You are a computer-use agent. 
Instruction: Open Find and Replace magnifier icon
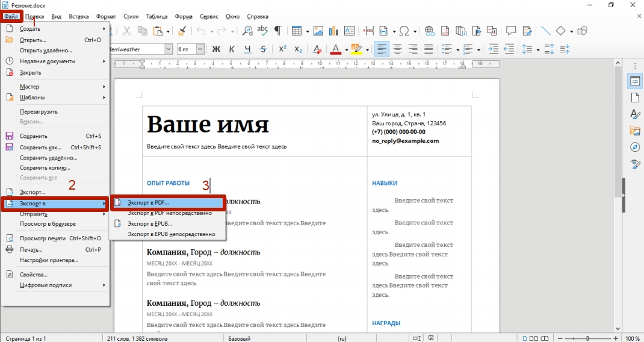(x=247, y=31)
